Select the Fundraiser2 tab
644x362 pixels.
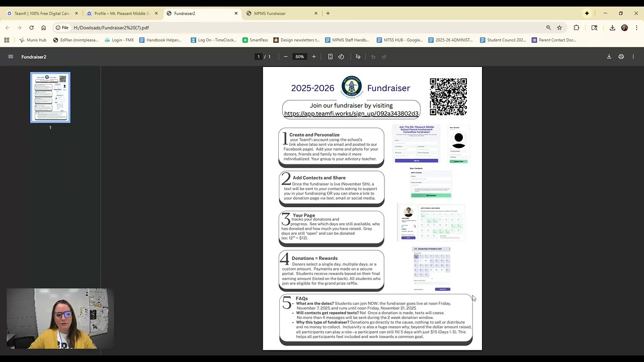coord(201,14)
